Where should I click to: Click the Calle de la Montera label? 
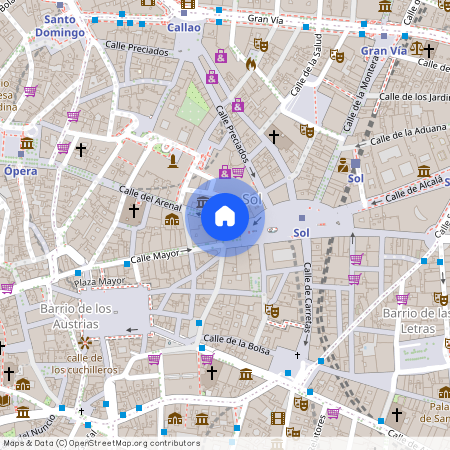click(x=361, y=94)
